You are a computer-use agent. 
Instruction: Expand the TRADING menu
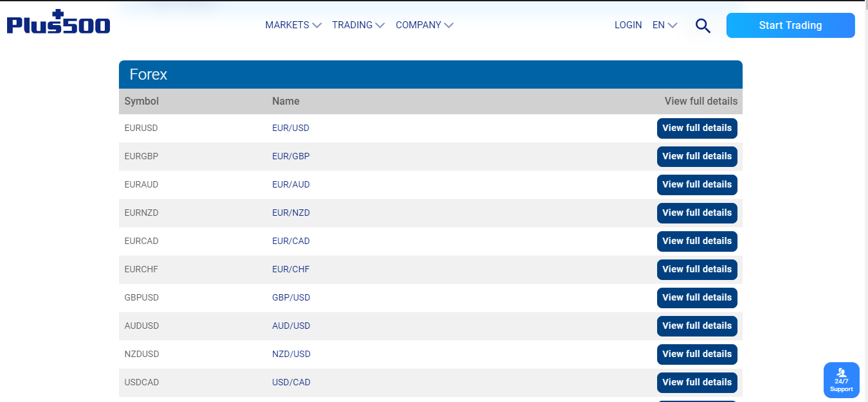[358, 25]
